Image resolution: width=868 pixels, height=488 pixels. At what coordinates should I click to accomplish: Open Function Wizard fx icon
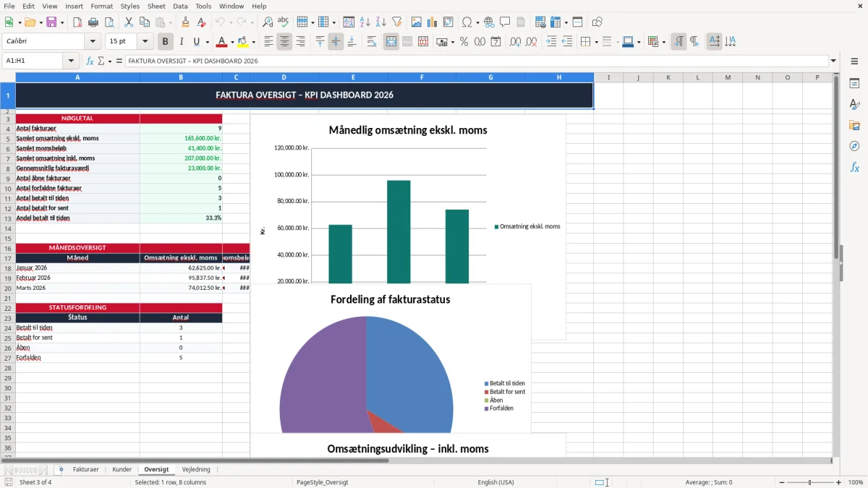click(90, 61)
